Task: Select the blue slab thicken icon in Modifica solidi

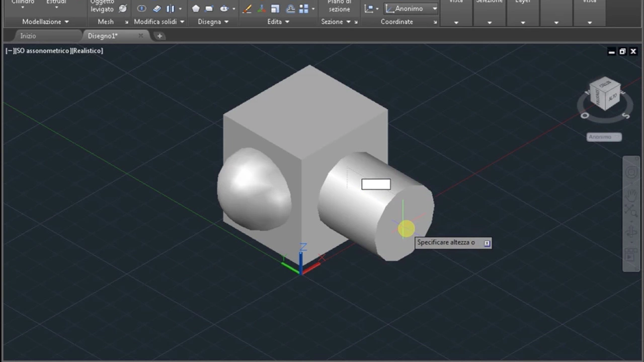Action: (157, 9)
